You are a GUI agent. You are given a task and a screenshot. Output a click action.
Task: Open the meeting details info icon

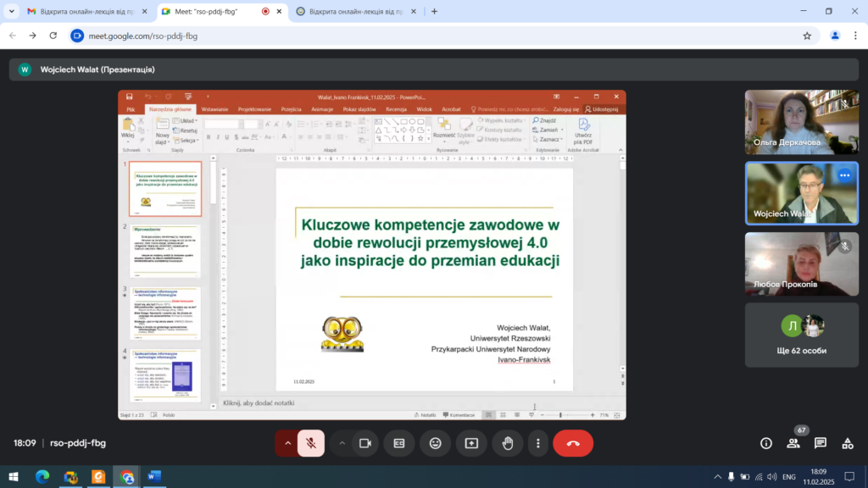pyautogui.click(x=766, y=443)
